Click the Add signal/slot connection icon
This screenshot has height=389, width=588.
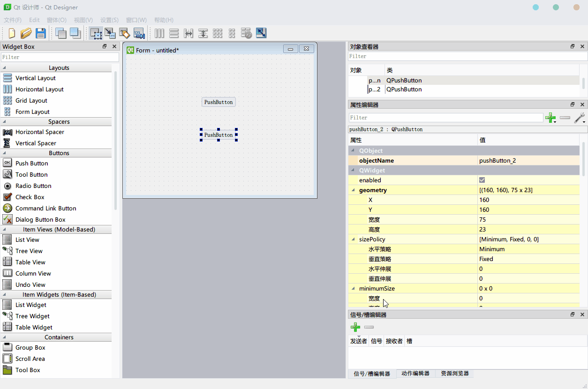click(x=355, y=327)
